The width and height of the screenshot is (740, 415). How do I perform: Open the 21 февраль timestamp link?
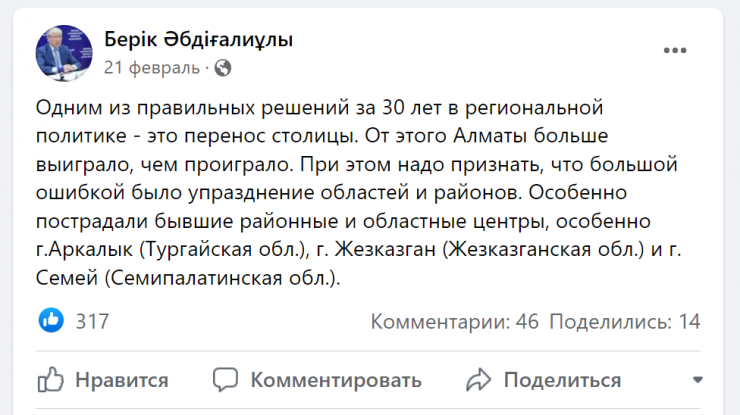[x=153, y=68]
